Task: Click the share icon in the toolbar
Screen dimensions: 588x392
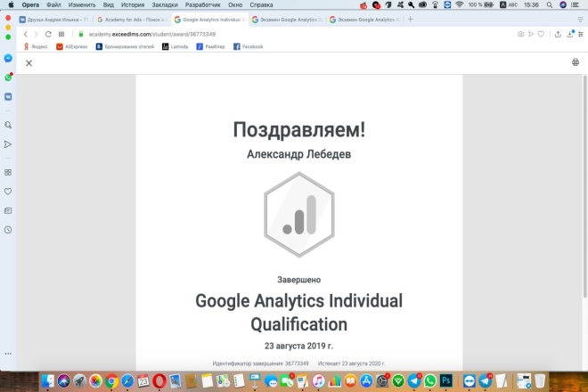Action: pos(558,34)
